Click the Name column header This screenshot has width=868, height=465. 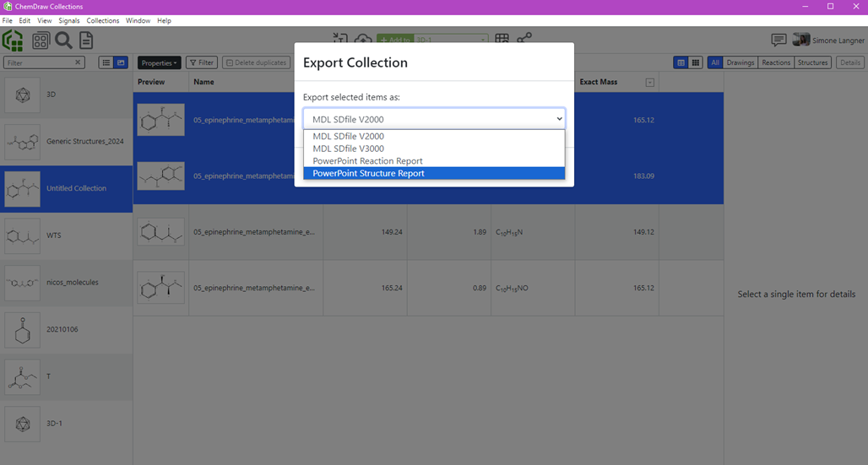(x=203, y=82)
